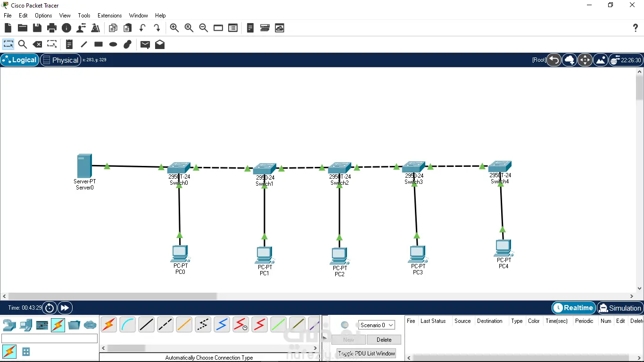644x362 pixels.
Task: Redo the last undone action
Action: [157, 28]
